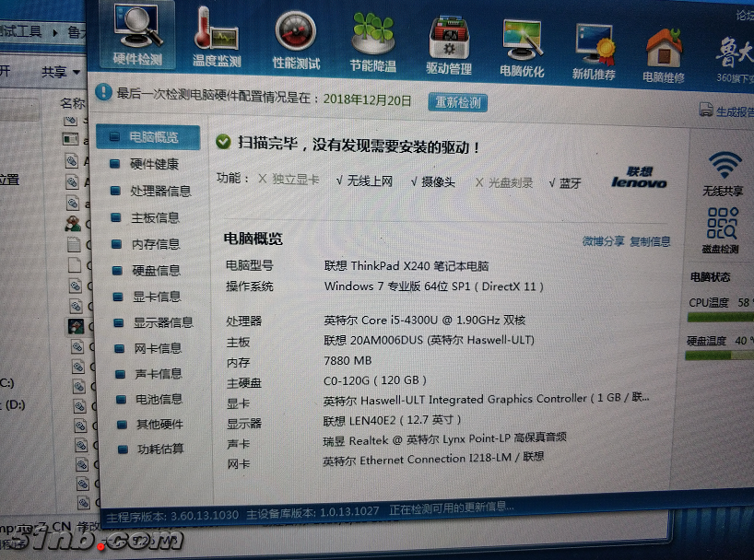
Task: Open the 节能降温 clover icon
Action: (372, 41)
